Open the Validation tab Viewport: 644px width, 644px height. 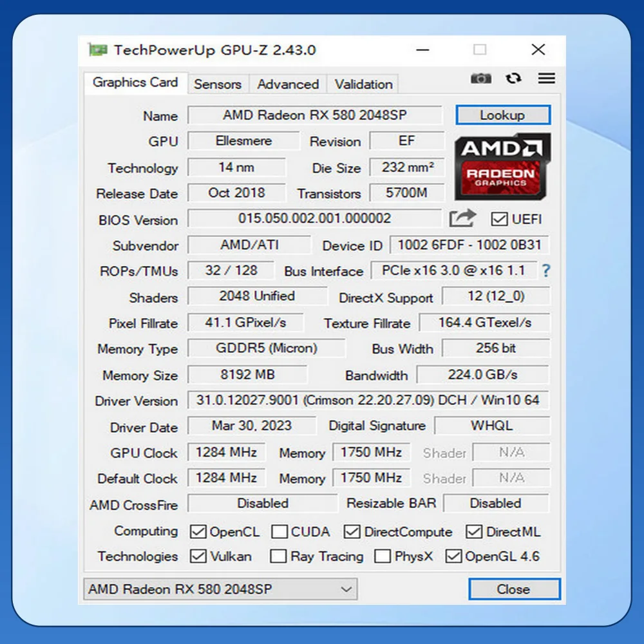click(x=363, y=84)
